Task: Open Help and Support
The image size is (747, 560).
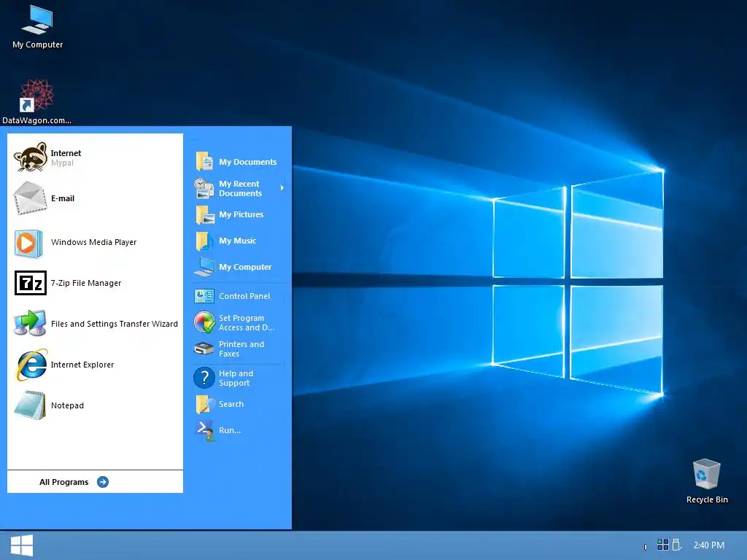Action: (239, 378)
